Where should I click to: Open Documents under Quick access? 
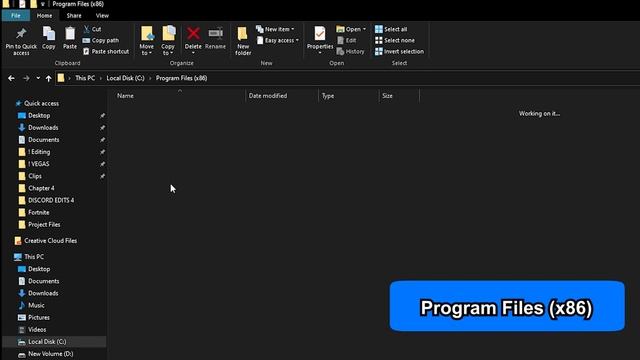click(44, 140)
